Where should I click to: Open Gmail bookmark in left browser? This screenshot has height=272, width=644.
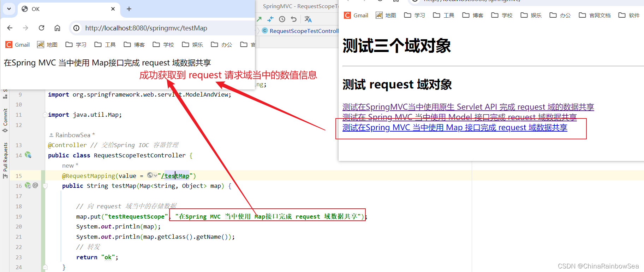(x=18, y=45)
